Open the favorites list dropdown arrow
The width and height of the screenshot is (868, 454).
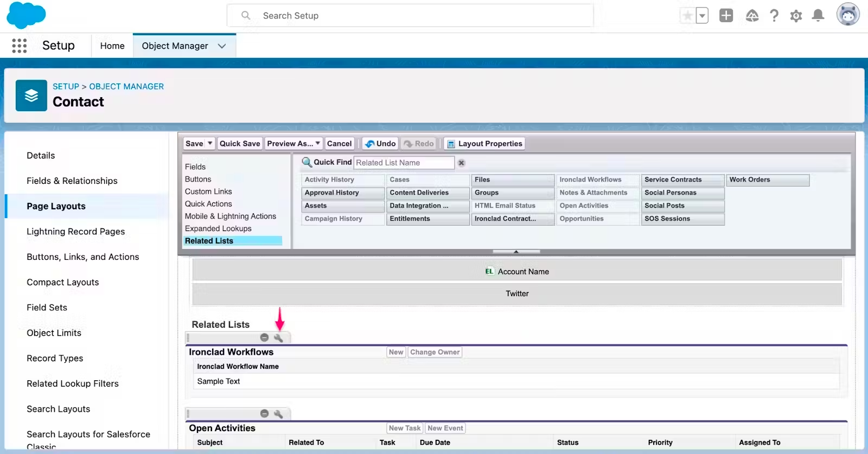pos(702,16)
